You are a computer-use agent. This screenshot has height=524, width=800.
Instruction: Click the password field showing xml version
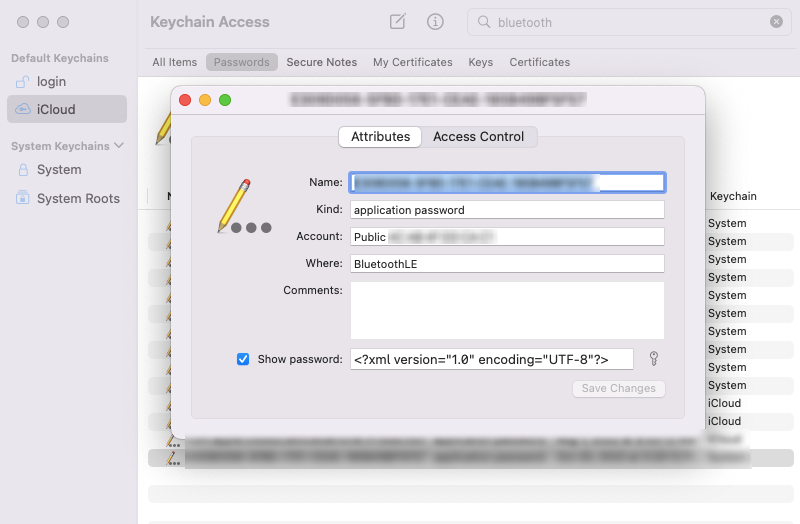[492, 359]
